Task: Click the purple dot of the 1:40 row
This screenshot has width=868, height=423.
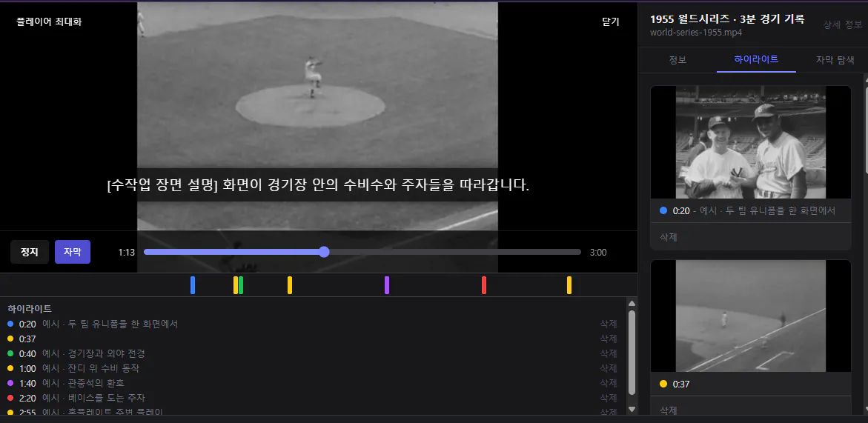Action: (10, 383)
